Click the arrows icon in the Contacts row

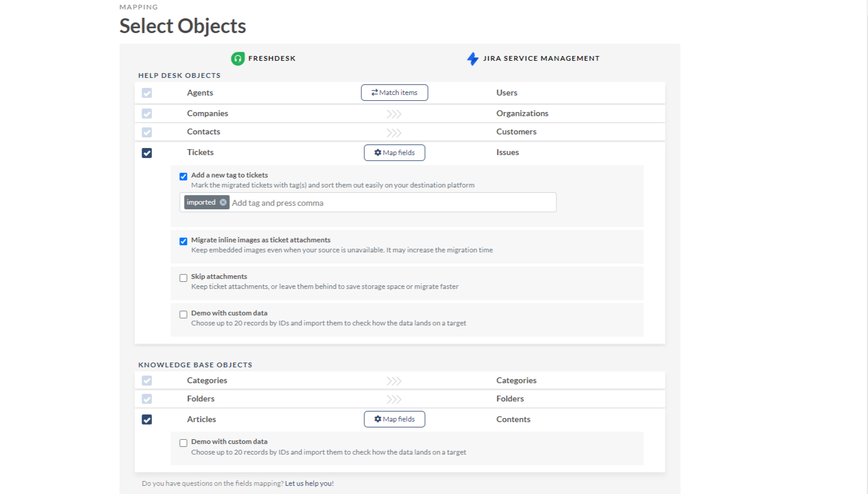click(x=394, y=132)
